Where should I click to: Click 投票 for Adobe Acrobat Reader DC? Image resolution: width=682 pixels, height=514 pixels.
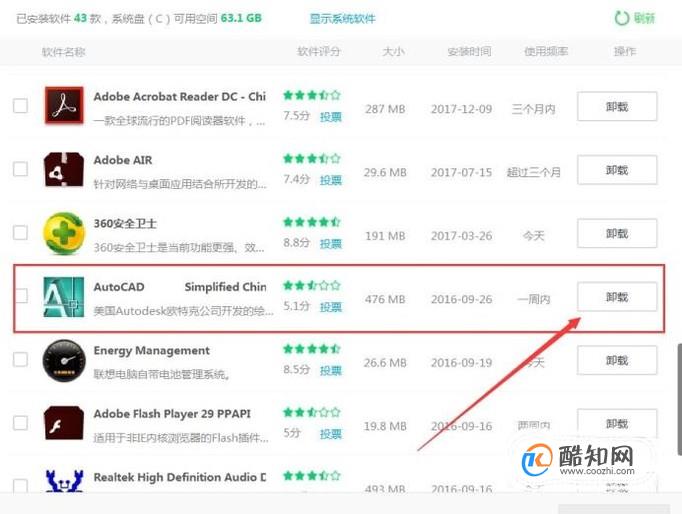[331, 117]
